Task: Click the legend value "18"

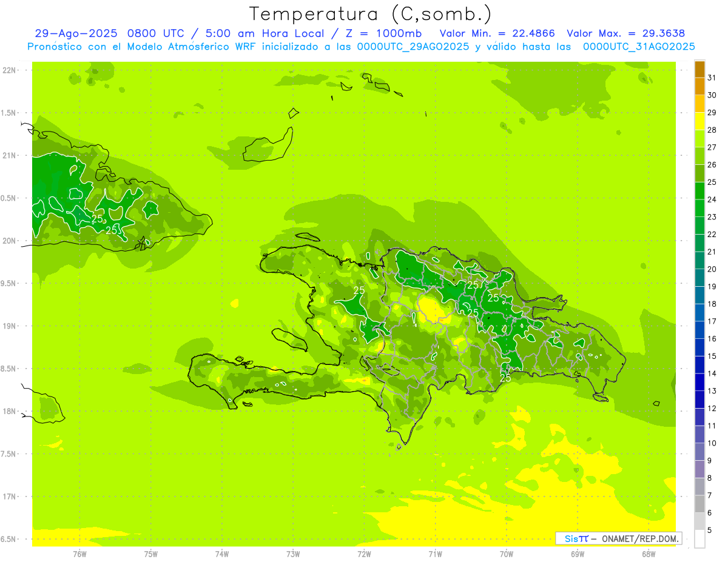Action: click(712, 304)
